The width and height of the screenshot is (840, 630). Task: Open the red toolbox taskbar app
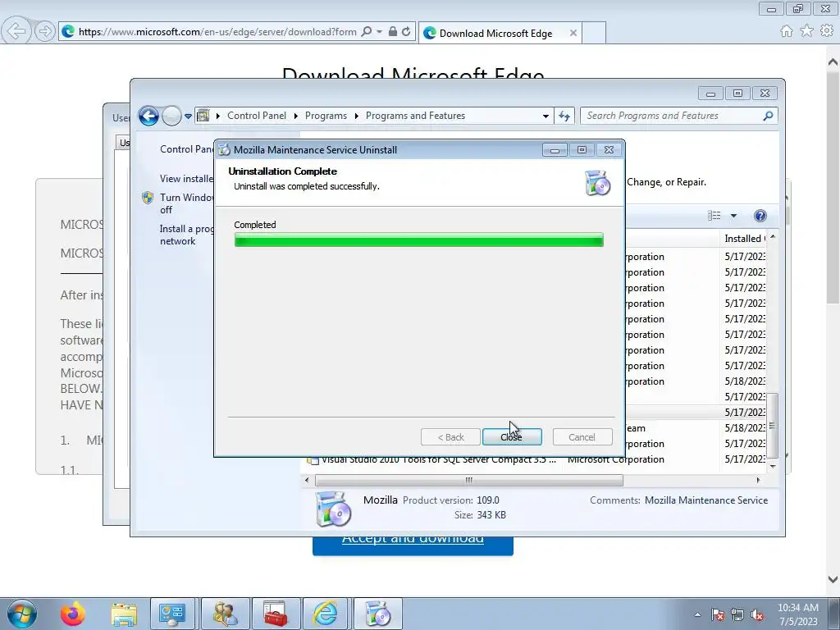276,614
